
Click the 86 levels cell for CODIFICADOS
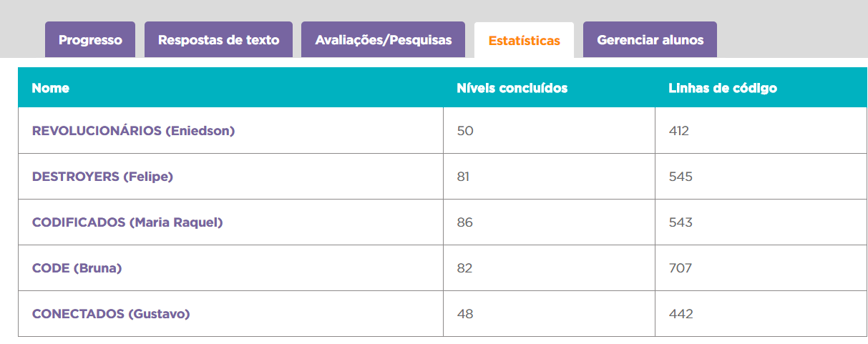[465, 222]
